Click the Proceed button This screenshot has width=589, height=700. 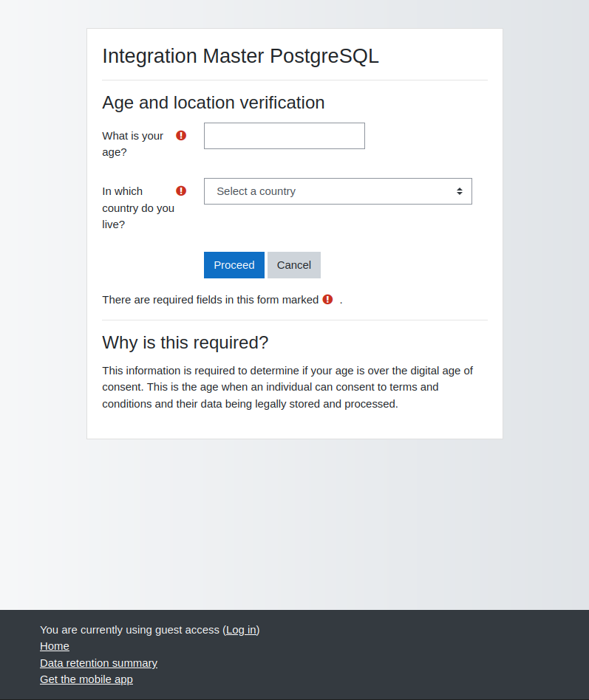pyautogui.click(x=234, y=265)
